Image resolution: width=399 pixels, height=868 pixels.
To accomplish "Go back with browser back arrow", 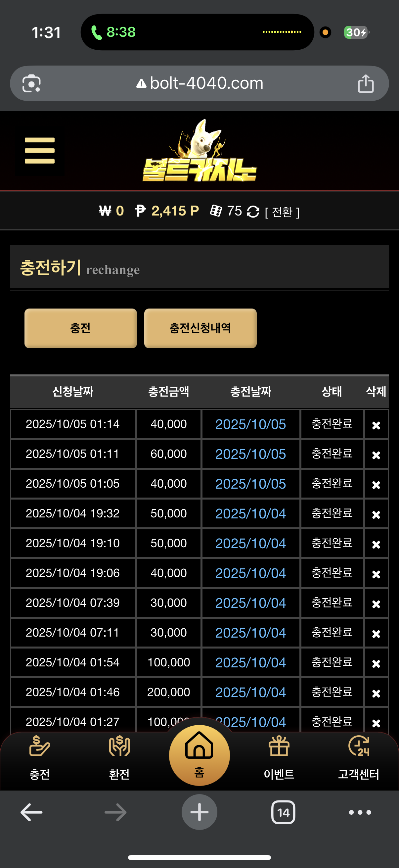I will 31,812.
